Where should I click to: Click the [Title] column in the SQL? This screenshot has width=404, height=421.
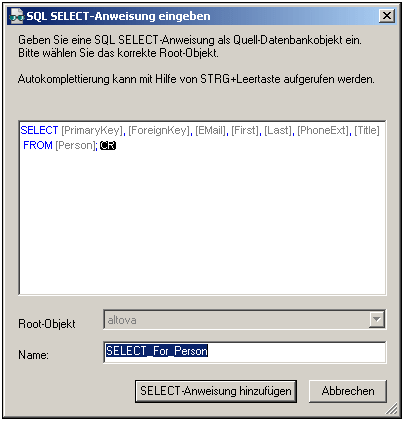pyautogui.click(x=367, y=130)
